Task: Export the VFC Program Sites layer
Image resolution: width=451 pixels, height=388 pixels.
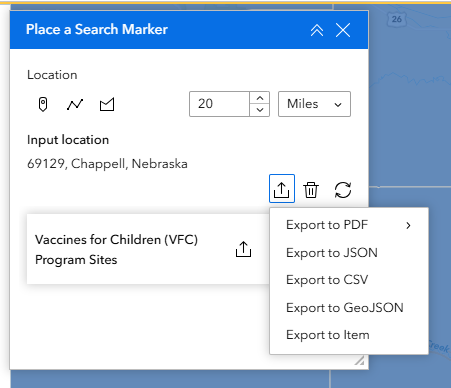Action: [x=243, y=249]
